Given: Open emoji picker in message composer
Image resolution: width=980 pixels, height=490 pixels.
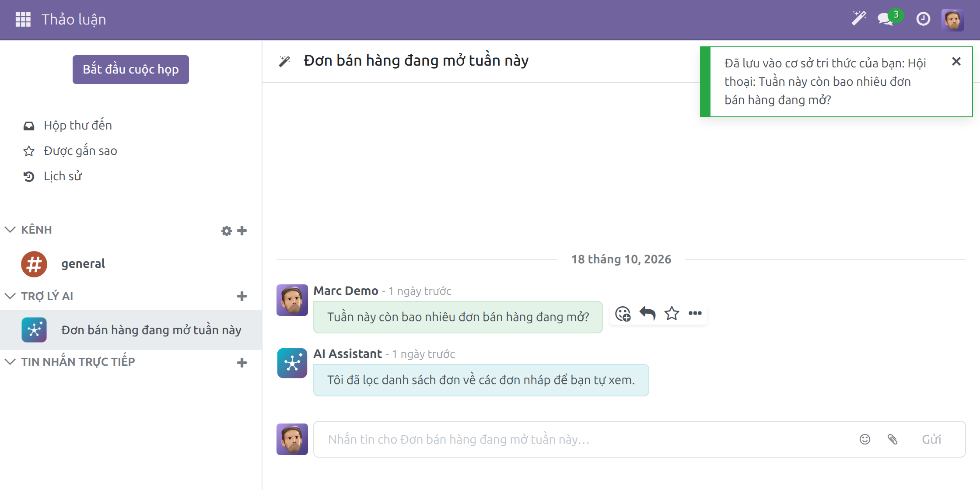Looking at the screenshot, I should (x=865, y=439).
